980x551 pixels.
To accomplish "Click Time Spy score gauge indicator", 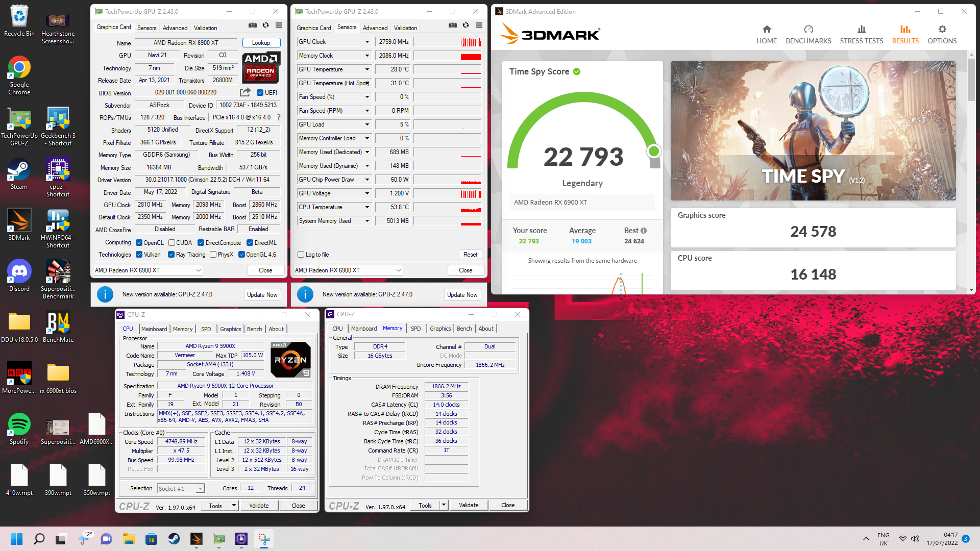I will click(x=653, y=152).
